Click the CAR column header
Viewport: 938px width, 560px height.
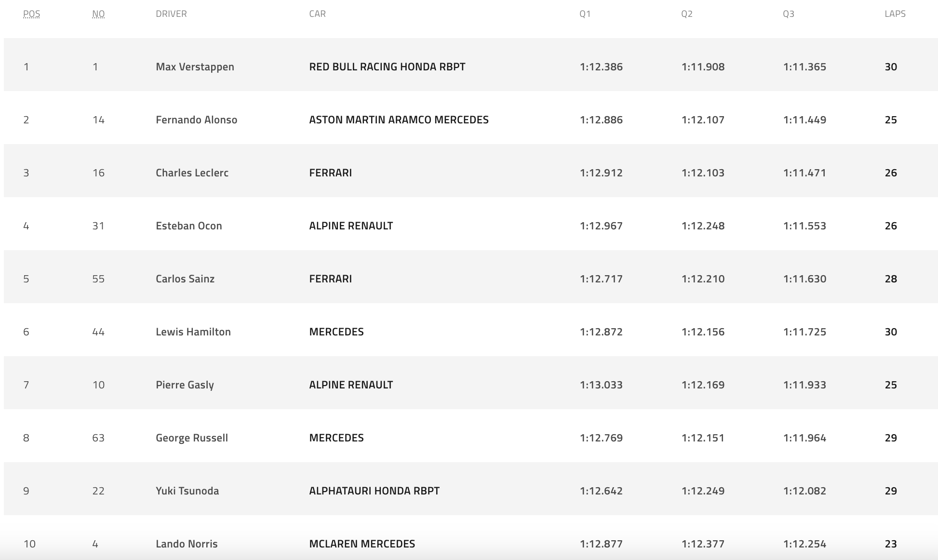(x=317, y=14)
